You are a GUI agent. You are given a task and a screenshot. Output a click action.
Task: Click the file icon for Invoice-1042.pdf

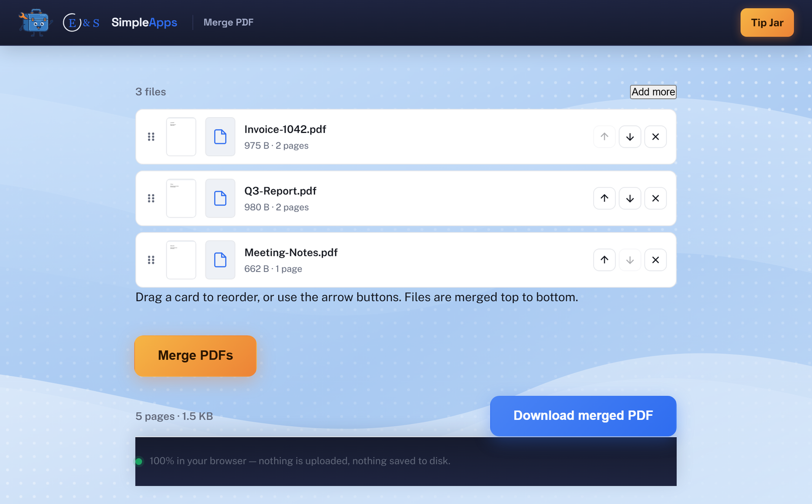[x=220, y=137]
